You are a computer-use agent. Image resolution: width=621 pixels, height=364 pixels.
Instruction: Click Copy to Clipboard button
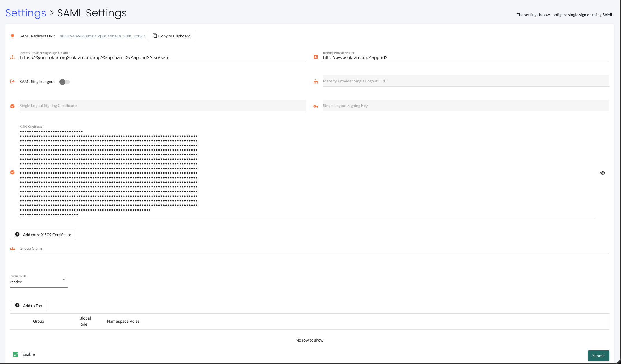tap(171, 36)
